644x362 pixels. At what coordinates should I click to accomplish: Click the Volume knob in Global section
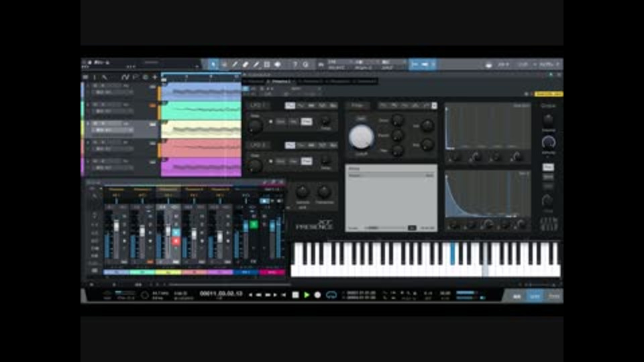pyautogui.click(x=548, y=119)
